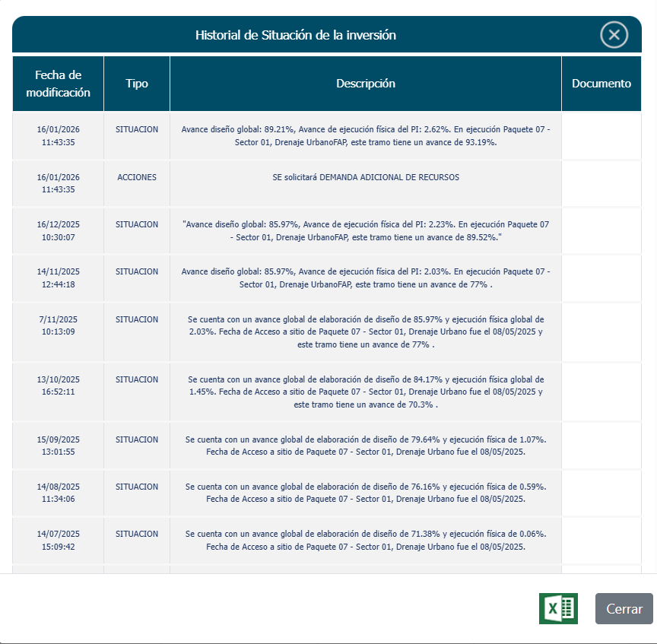Select the 15/09/2025 date cell
Screen dimensions: 657x644
tap(59, 446)
